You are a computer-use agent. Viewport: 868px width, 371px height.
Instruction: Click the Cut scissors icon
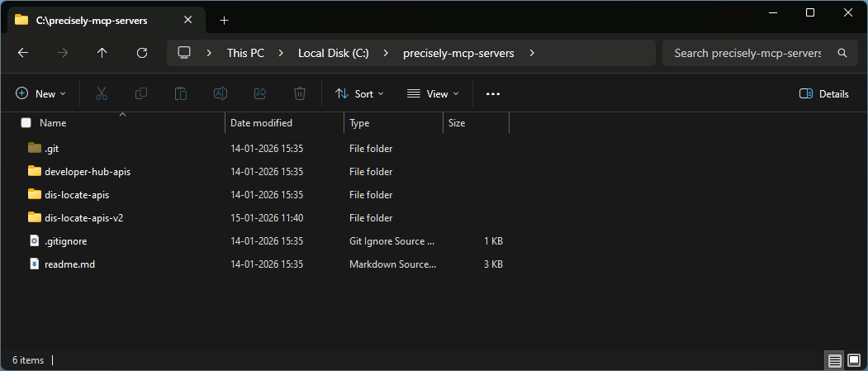pos(102,94)
